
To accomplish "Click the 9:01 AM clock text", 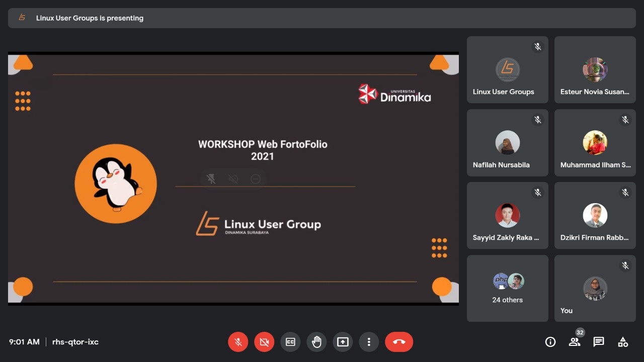I will (24, 342).
